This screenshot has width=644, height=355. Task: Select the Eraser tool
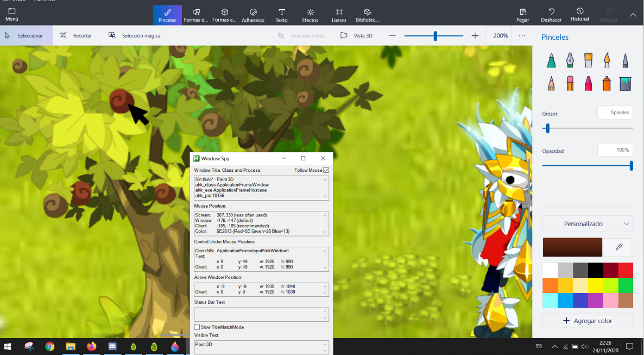tap(570, 84)
